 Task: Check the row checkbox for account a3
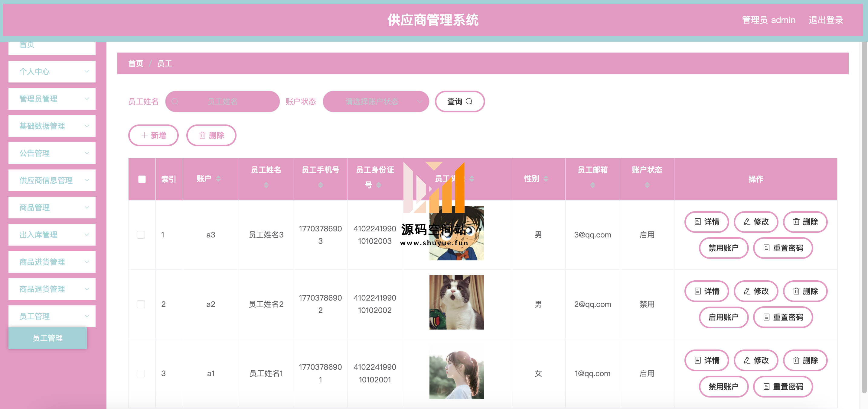[x=141, y=235]
